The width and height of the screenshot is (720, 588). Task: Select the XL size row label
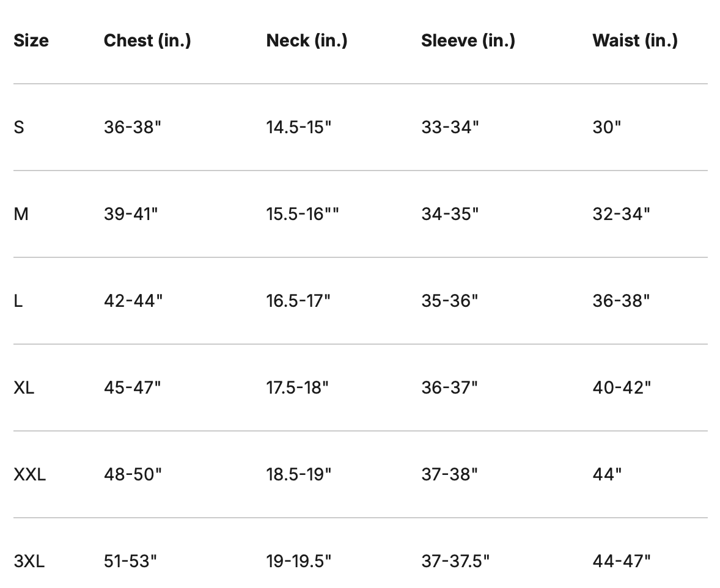click(x=24, y=388)
